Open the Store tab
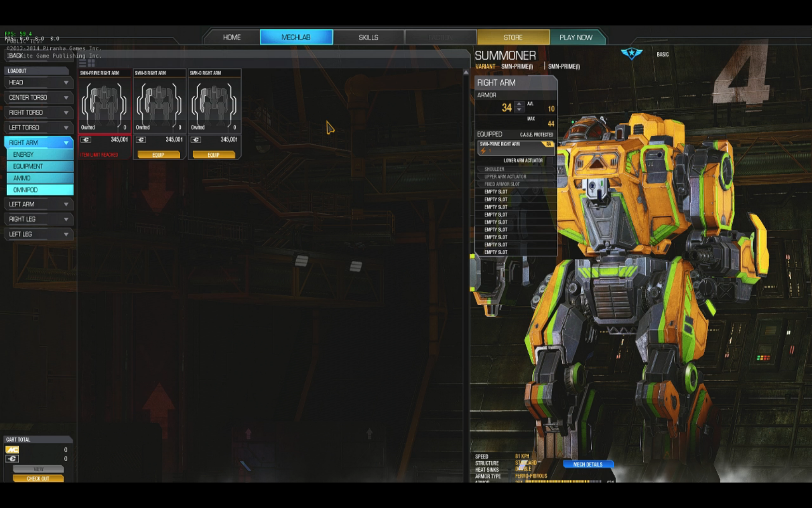This screenshot has width=812, height=508. tap(513, 37)
